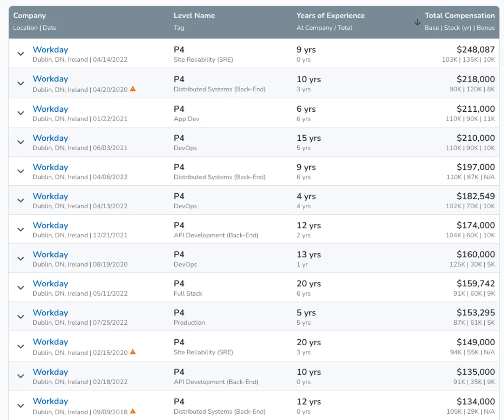Viewport: 504px width, 420px height.
Task: Click the Level Name column header
Action: click(194, 16)
